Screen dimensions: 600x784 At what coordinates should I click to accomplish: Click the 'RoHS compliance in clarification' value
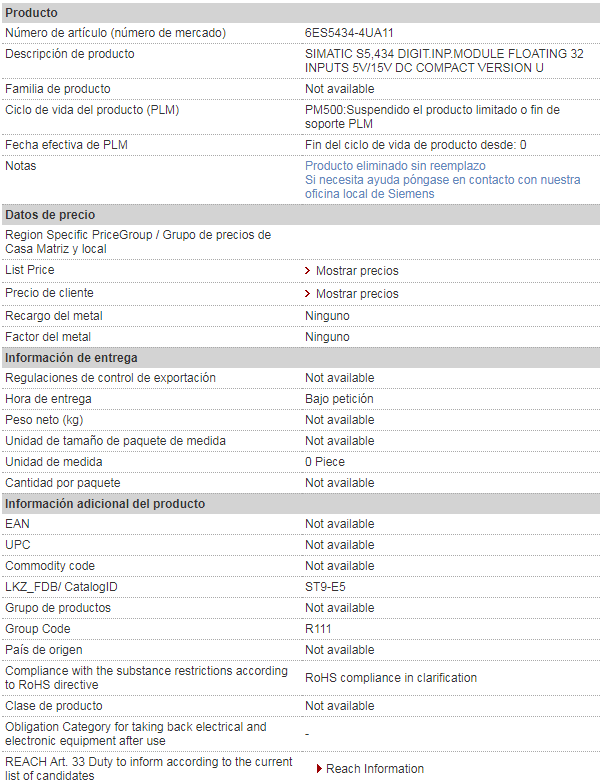(390, 678)
